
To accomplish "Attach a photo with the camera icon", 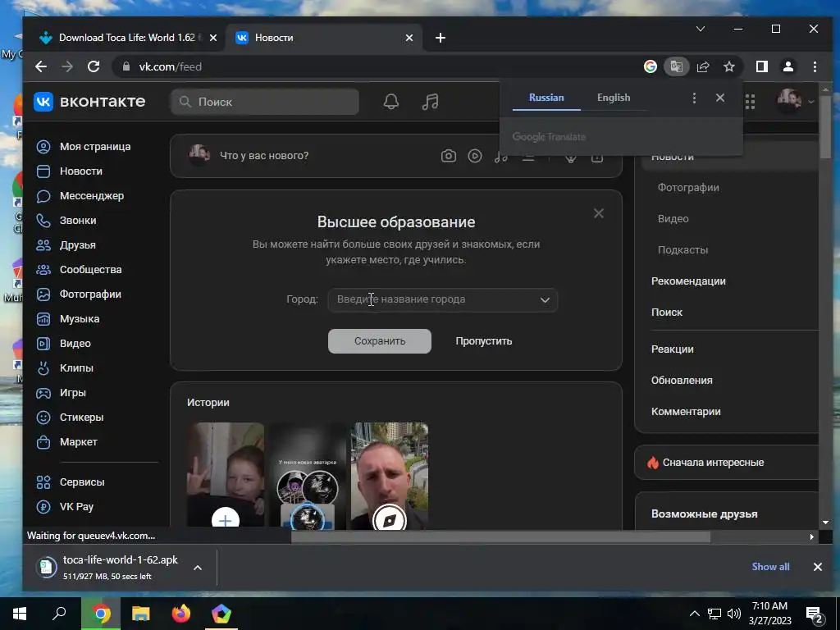I will pos(449,156).
